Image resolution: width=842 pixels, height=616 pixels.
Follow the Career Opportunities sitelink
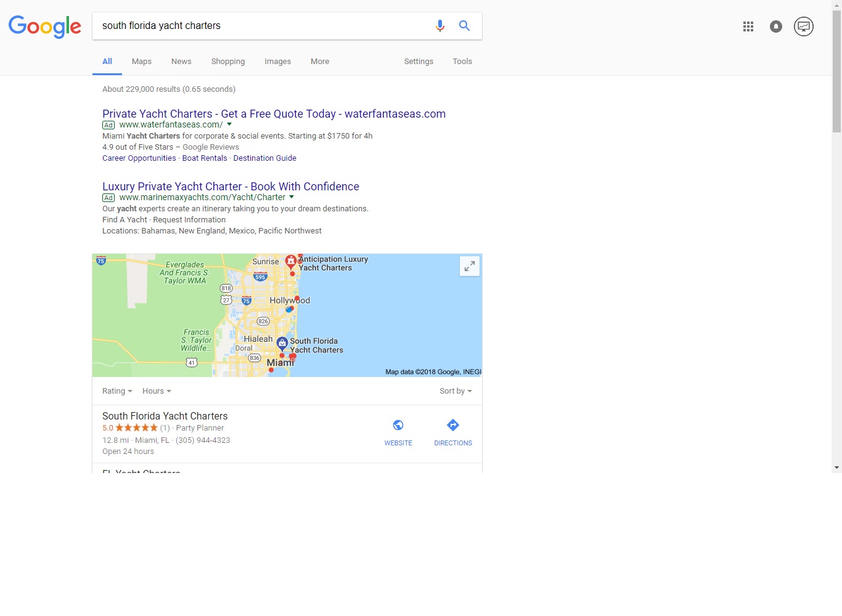139,158
